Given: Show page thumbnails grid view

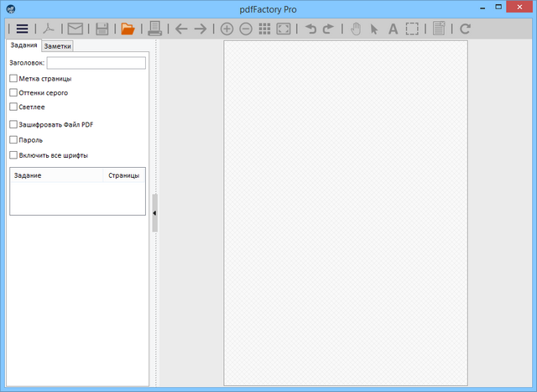Looking at the screenshot, I should coord(264,29).
